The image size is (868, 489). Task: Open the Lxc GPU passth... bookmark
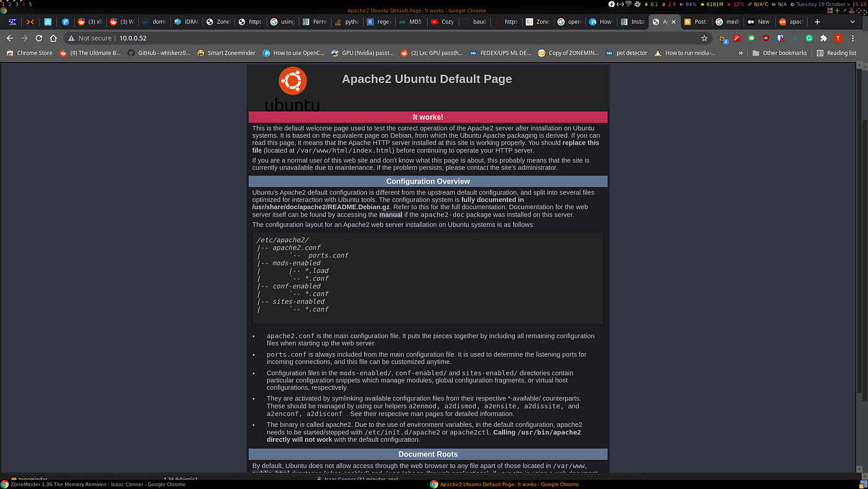click(x=432, y=53)
